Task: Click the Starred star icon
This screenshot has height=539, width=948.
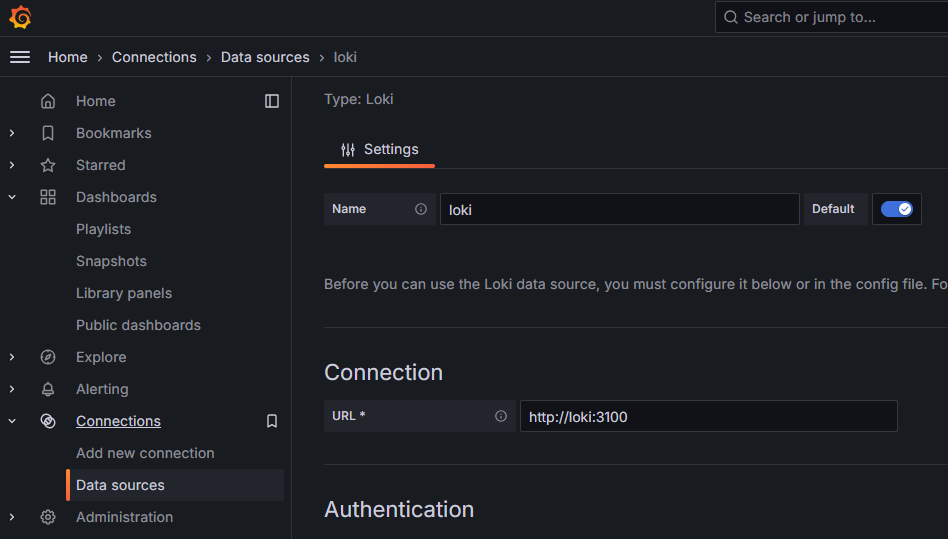Action: point(48,165)
